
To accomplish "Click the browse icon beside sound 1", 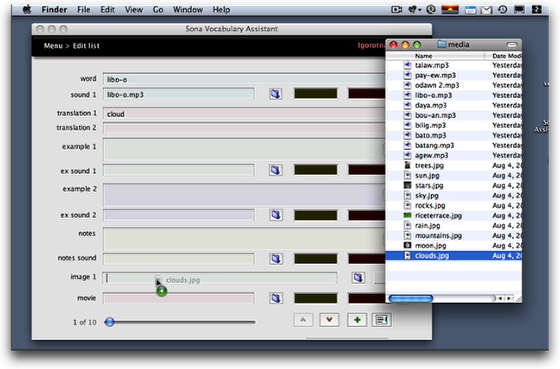I will (x=275, y=94).
